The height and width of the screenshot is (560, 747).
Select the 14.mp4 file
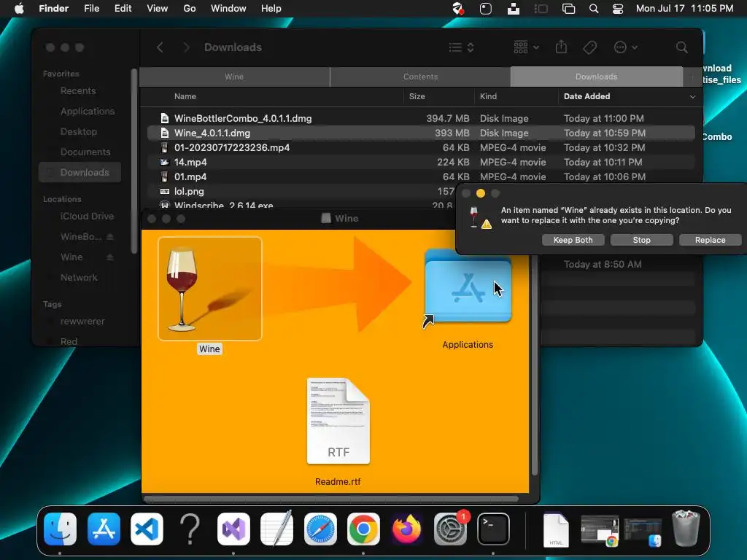click(421, 162)
